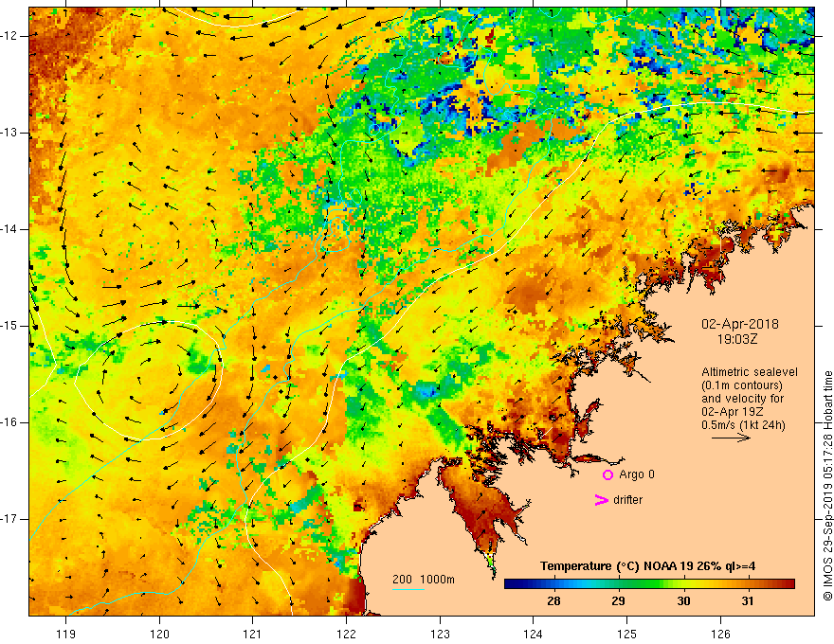Viewport: 834px width, 644px height.
Task: Click the temperature color bar
Action: tap(649, 584)
